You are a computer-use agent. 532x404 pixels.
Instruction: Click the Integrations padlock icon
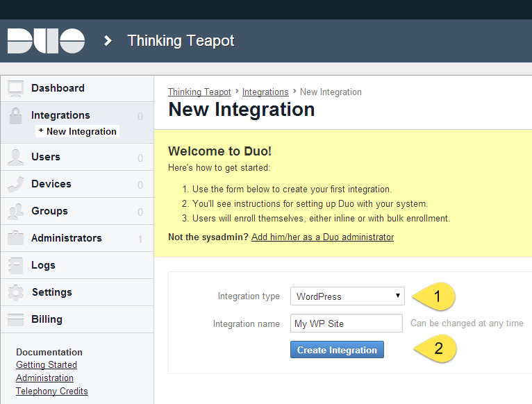pos(15,116)
